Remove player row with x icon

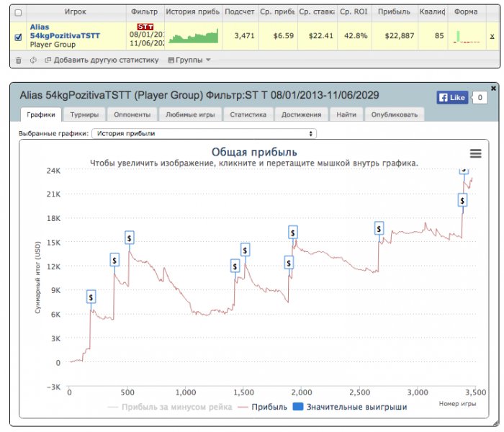click(x=492, y=36)
